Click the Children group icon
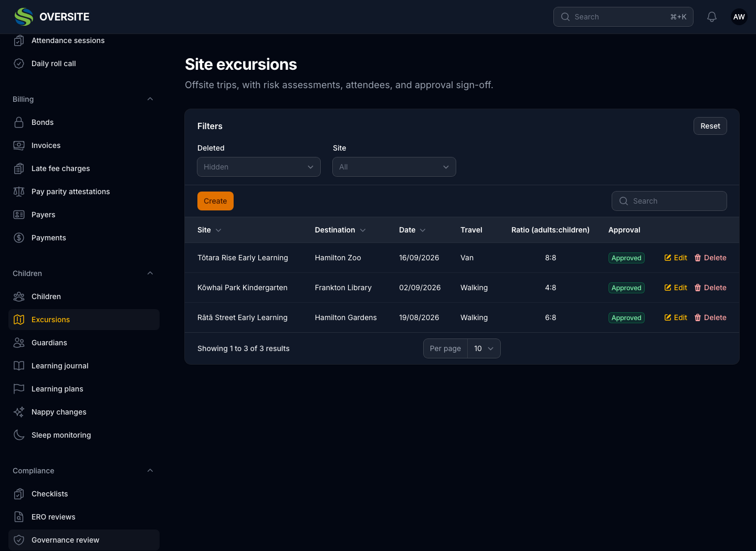This screenshot has height=551, width=756. click(x=19, y=296)
